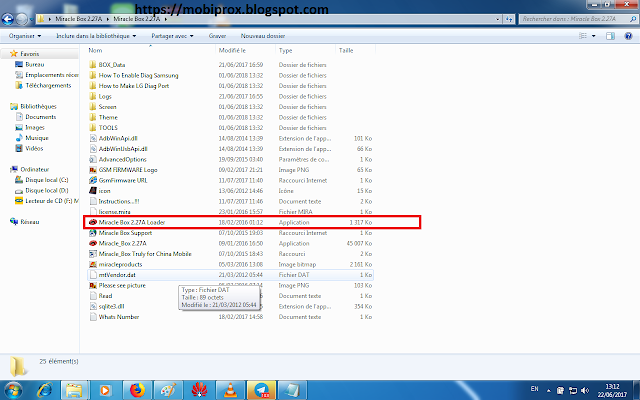Image resolution: width=640 pixels, height=400 pixels.
Task: Expand the view options dropdown arrow
Action: click(x=593, y=36)
